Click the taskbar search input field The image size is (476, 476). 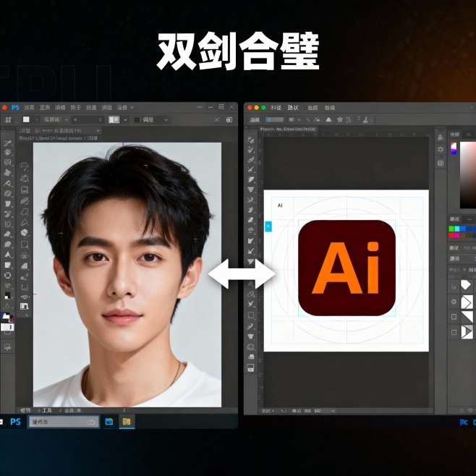(x=62, y=422)
